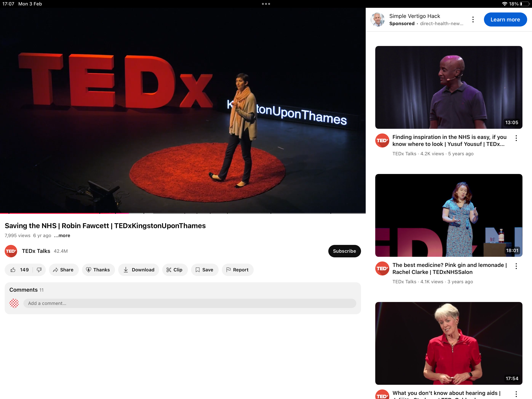
Task: Open the TEDx Talks channel avatar
Action: (11, 251)
